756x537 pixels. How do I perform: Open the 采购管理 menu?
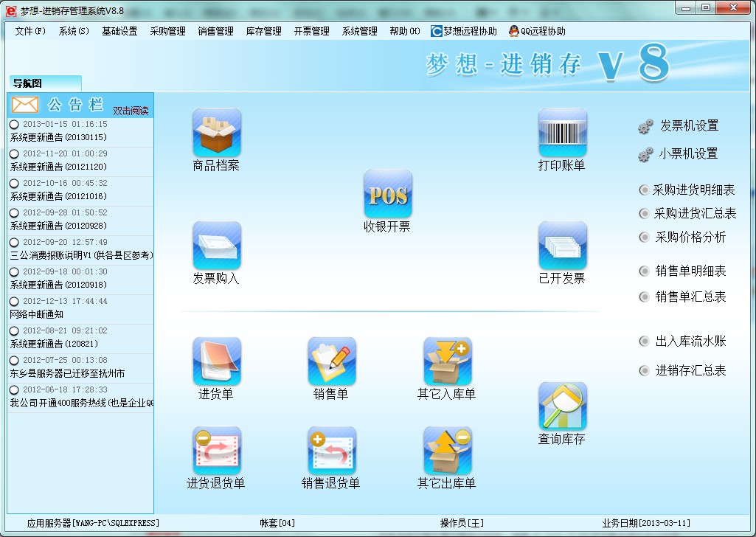(167, 31)
